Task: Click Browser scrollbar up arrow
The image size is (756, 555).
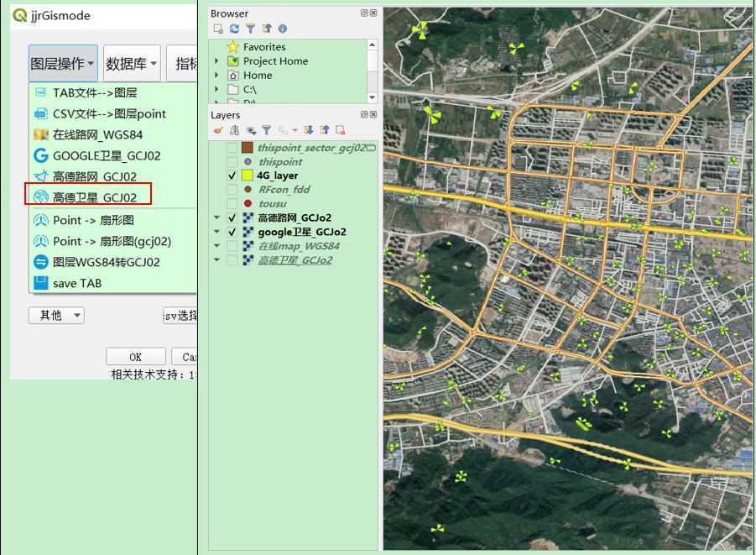Action: pyautogui.click(x=372, y=45)
